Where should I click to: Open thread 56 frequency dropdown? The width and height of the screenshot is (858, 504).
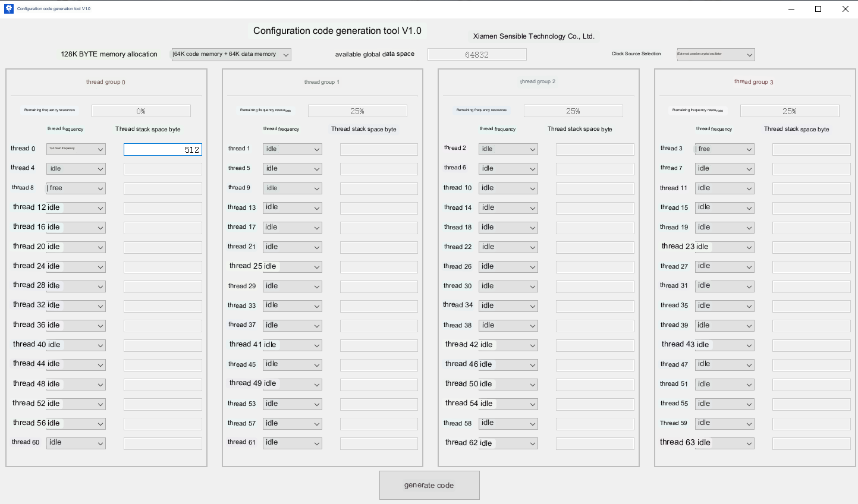[76, 424]
